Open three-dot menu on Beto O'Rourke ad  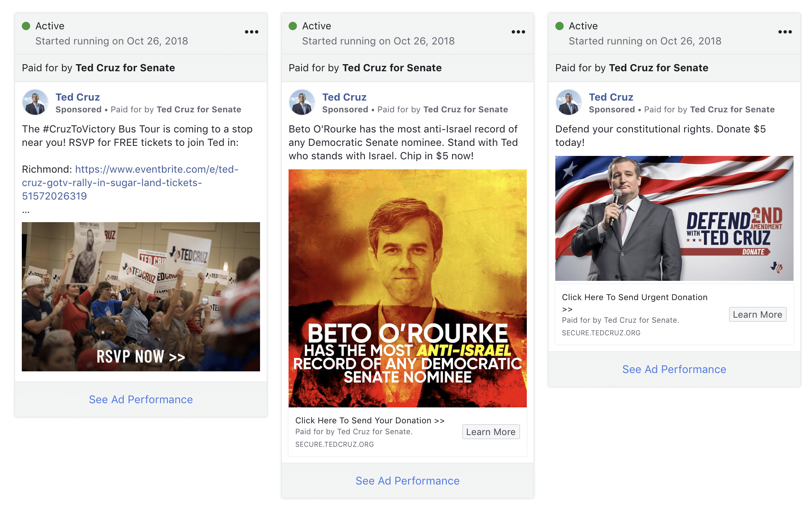tap(518, 32)
